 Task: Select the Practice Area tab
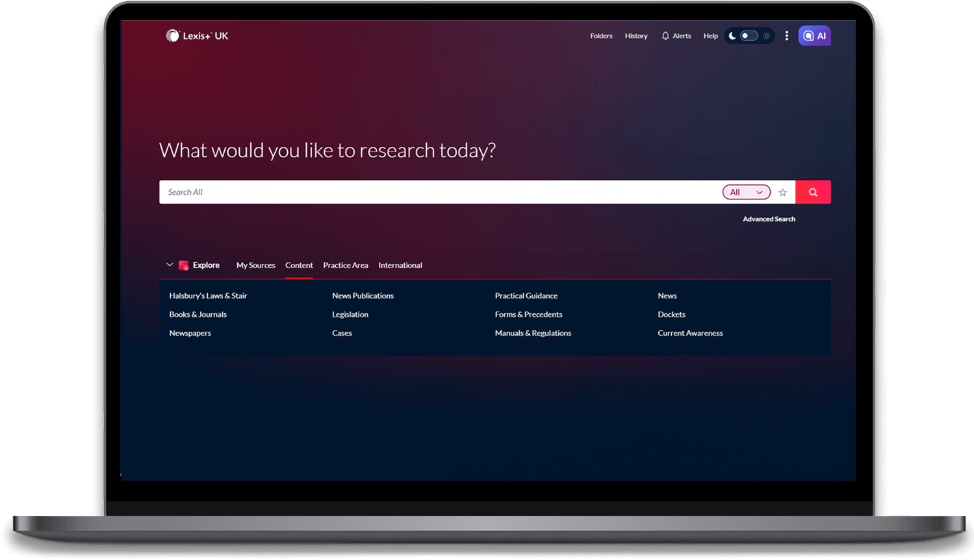345,265
